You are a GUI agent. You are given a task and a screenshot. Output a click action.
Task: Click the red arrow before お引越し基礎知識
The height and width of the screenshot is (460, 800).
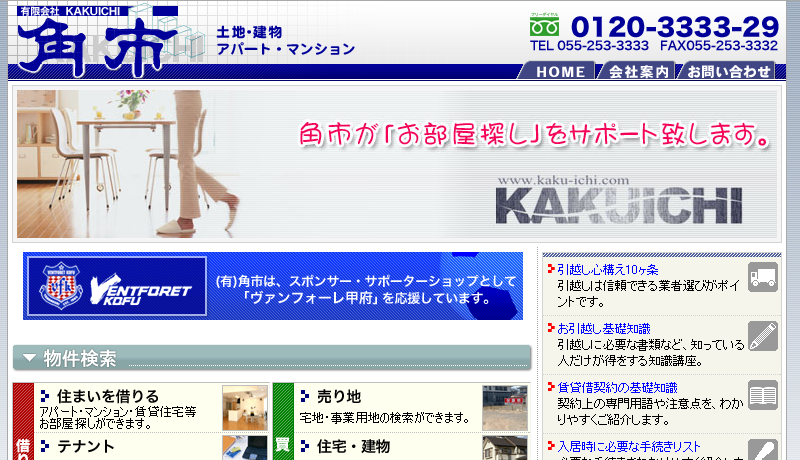551,328
